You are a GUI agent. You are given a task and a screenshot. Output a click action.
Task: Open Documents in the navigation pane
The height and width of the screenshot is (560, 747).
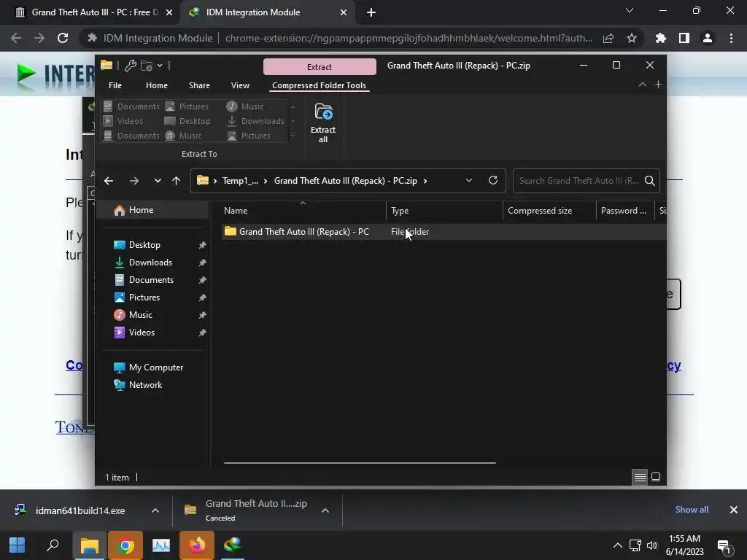pyautogui.click(x=151, y=280)
